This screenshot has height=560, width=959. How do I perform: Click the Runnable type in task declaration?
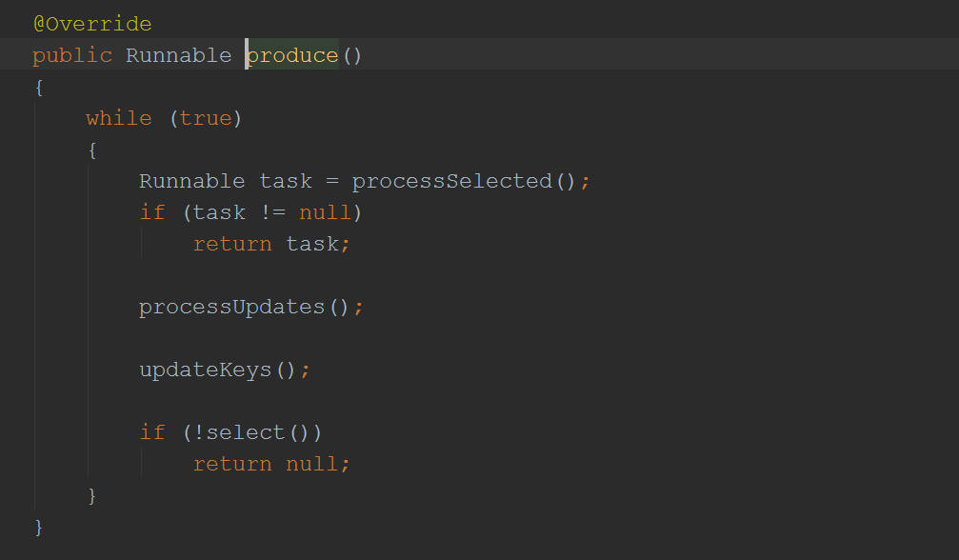(191, 181)
